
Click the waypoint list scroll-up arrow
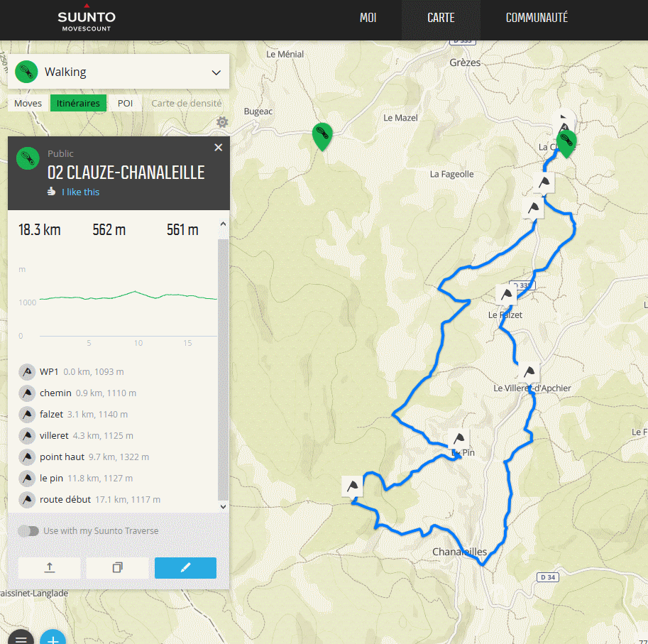pos(223,224)
